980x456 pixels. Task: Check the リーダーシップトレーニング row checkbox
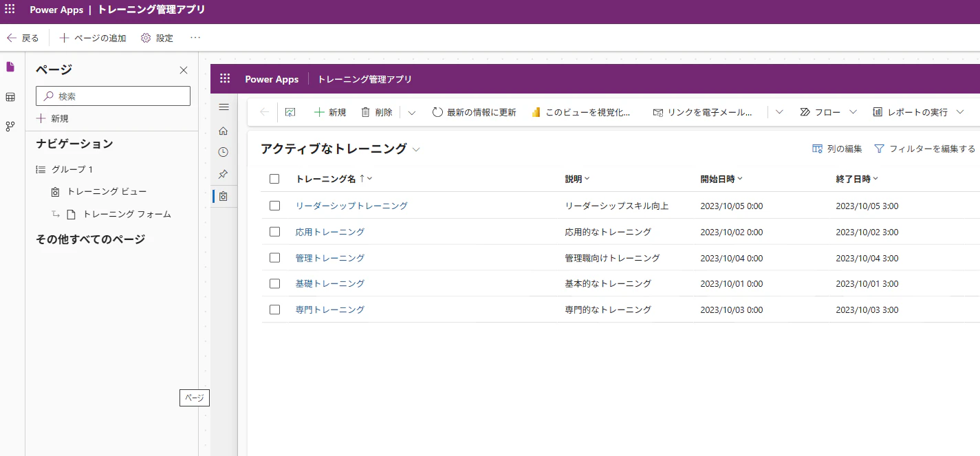coord(275,206)
